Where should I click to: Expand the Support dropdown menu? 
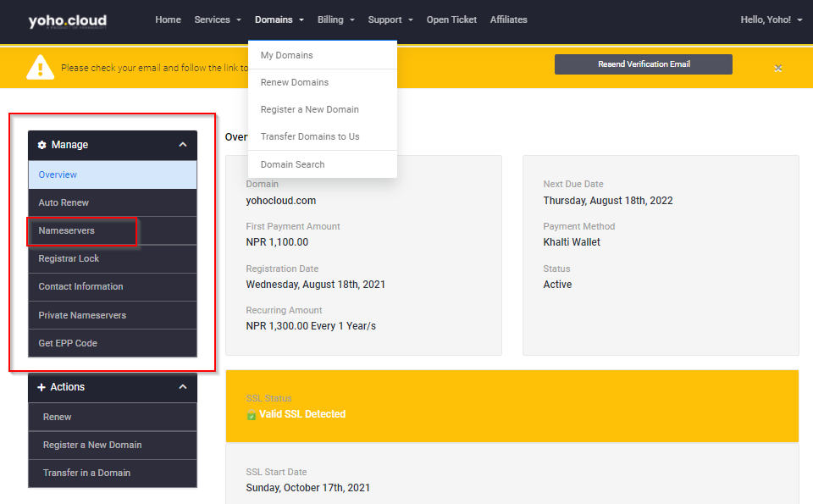coord(390,19)
